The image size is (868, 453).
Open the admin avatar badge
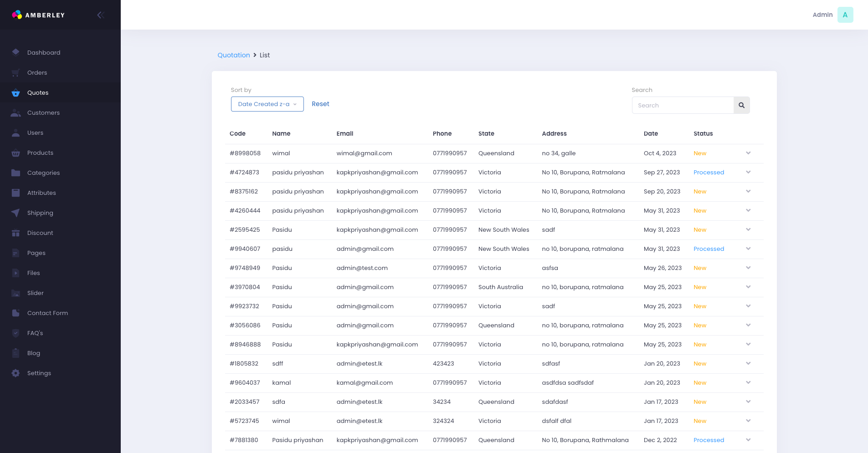click(x=845, y=15)
